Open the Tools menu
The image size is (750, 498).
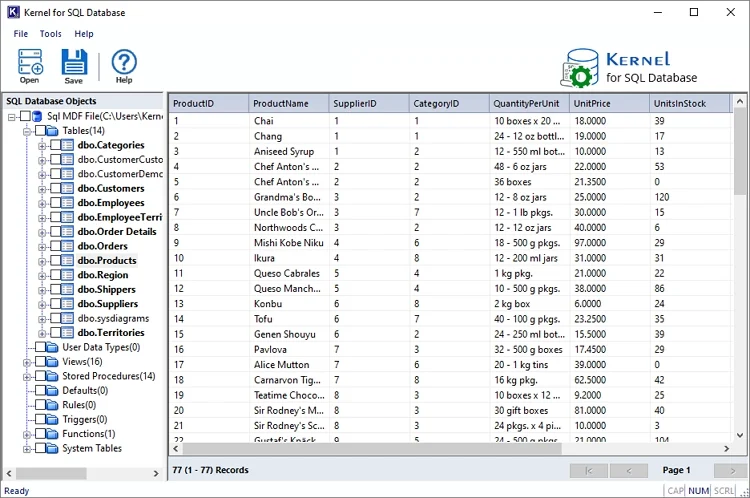click(50, 33)
